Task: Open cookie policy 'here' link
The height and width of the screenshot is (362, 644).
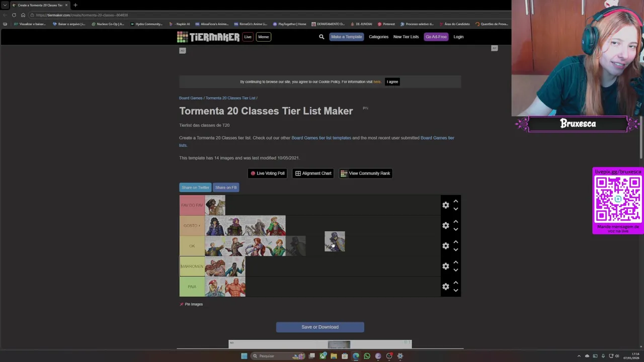Action: (377, 81)
